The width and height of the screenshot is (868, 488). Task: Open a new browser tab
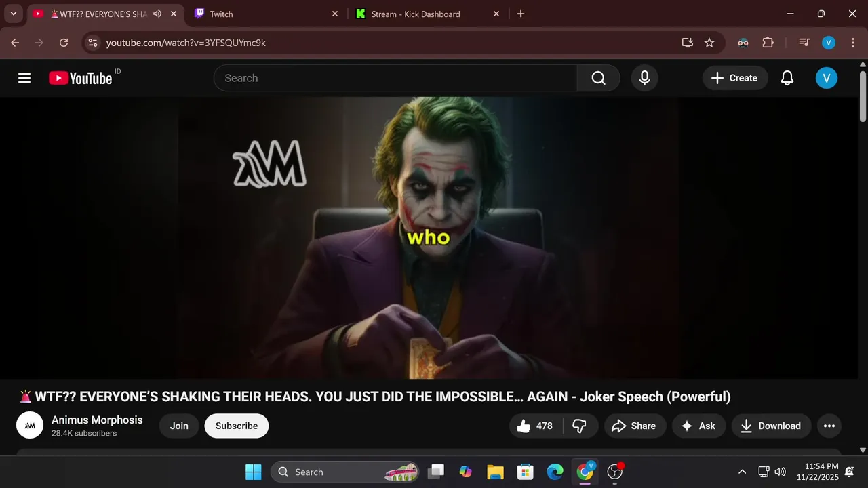click(x=521, y=14)
